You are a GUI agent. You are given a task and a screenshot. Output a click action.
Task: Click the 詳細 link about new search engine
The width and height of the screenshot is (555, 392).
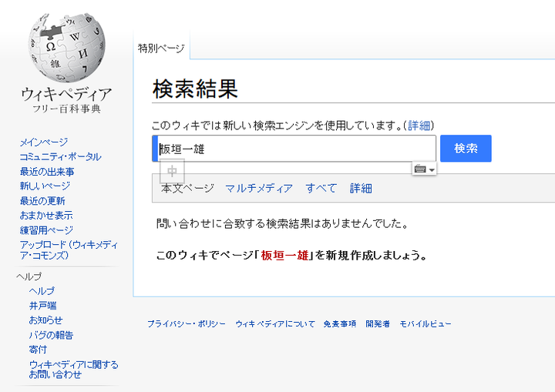click(419, 126)
